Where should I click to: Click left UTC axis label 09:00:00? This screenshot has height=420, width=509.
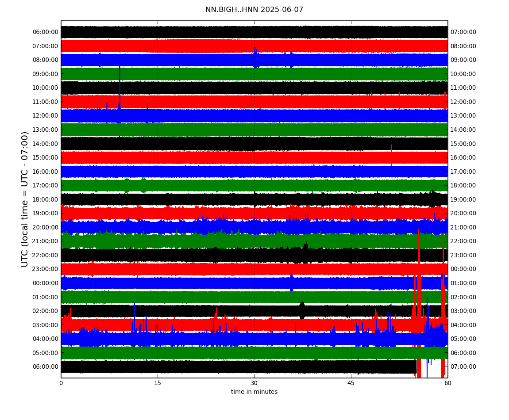46,74
